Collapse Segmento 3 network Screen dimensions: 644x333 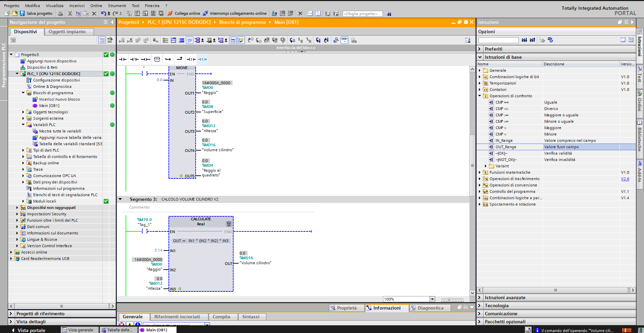coord(120,199)
